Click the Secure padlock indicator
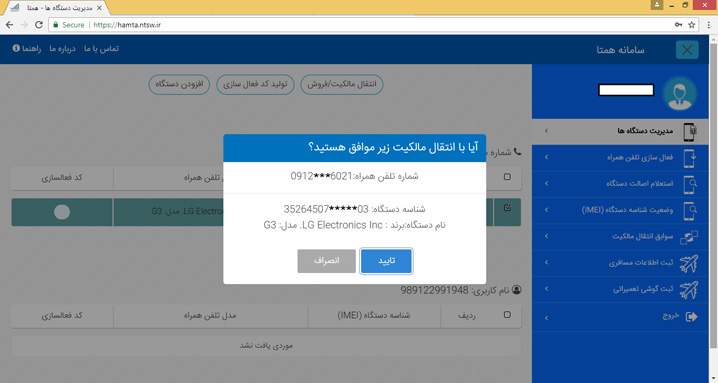Screen dimensions: 718x383 coord(69,25)
